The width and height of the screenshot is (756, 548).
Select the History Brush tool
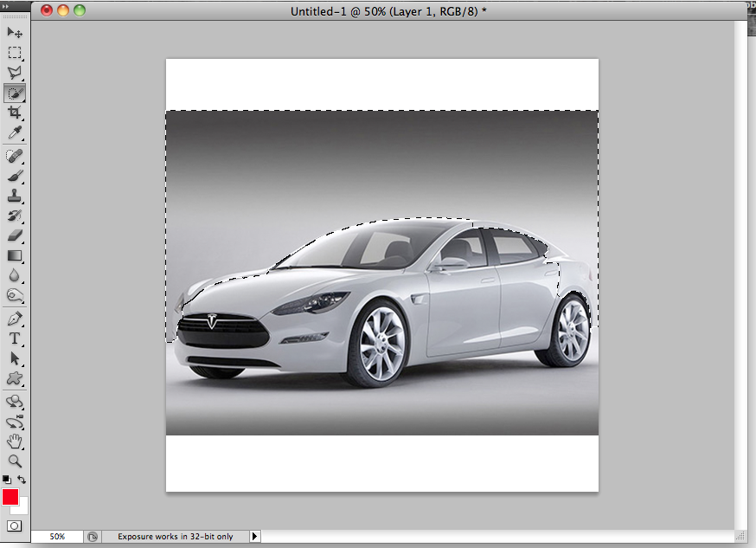coord(15,216)
